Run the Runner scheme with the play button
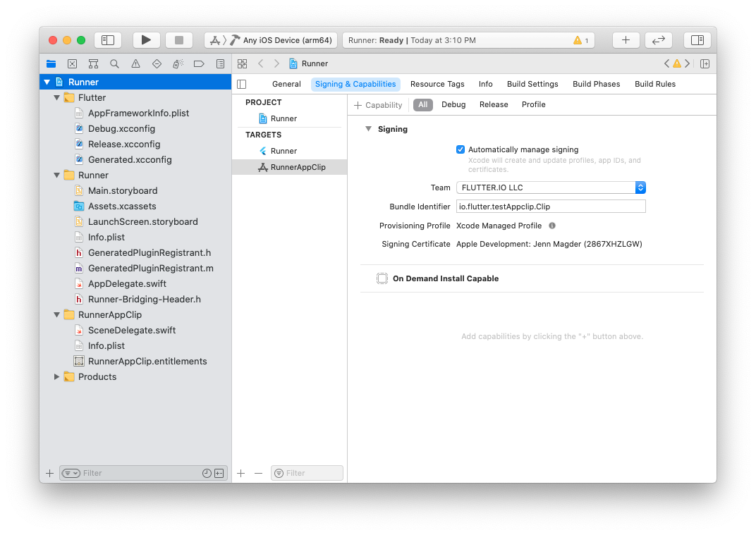Viewport: 756px width, 535px height. coord(147,39)
